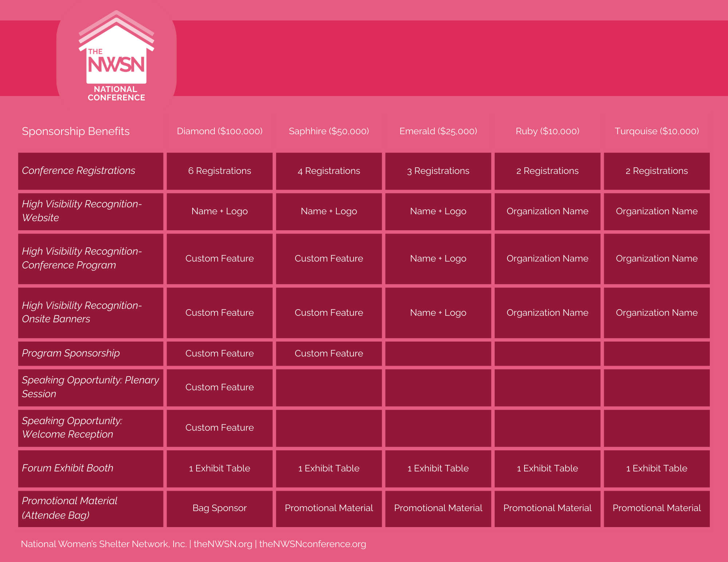Click Diamond's Welcome Reception Custom Feature cell
Image resolution: width=728 pixels, height=562 pixels.
click(x=219, y=428)
